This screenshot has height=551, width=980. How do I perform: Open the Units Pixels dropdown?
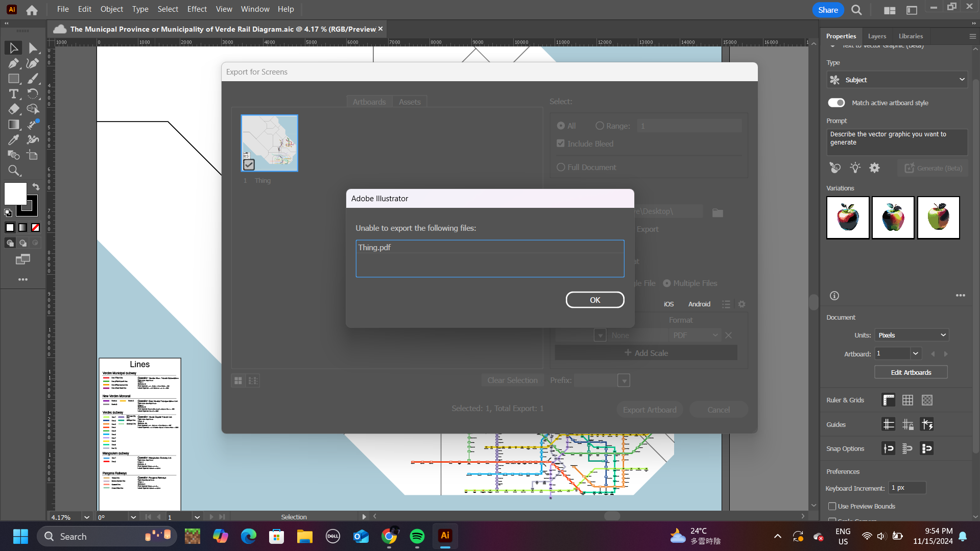(912, 335)
